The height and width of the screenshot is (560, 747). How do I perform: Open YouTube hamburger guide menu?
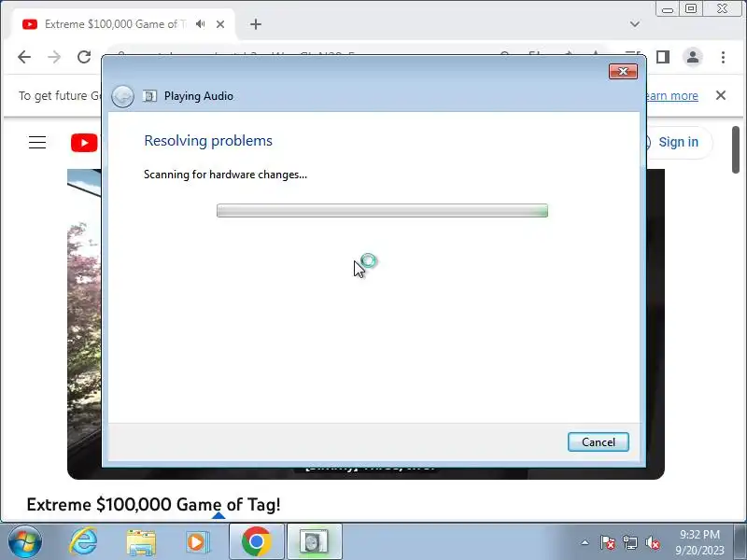pyautogui.click(x=37, y=143)
